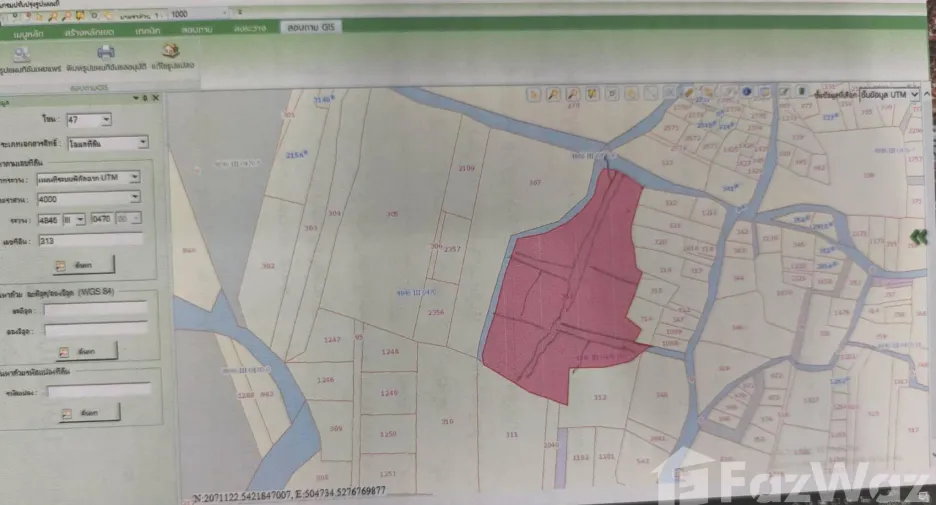This screenshot has width=936, height=505.
Task: Select the first zoom magnifier on map toolbar
Action: 553,94
